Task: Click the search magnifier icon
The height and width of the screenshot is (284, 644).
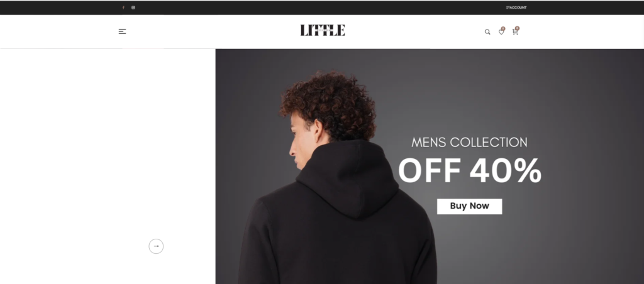Action: coord(487,31)
